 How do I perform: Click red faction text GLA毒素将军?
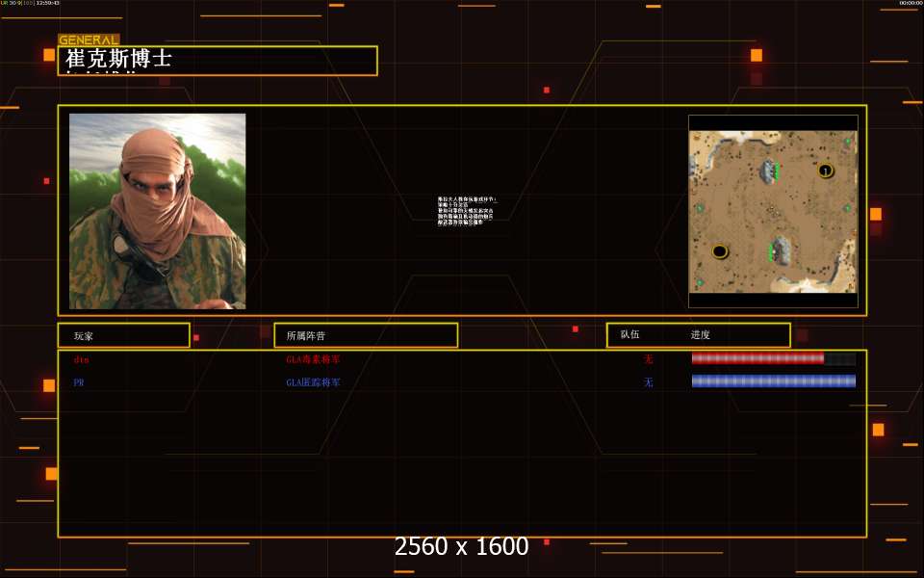point(313,359)
